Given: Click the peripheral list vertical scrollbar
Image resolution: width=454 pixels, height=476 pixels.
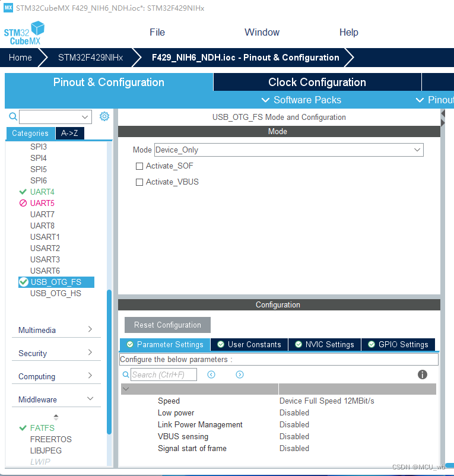Looking at the screenshot, I should tap(109, 362).
